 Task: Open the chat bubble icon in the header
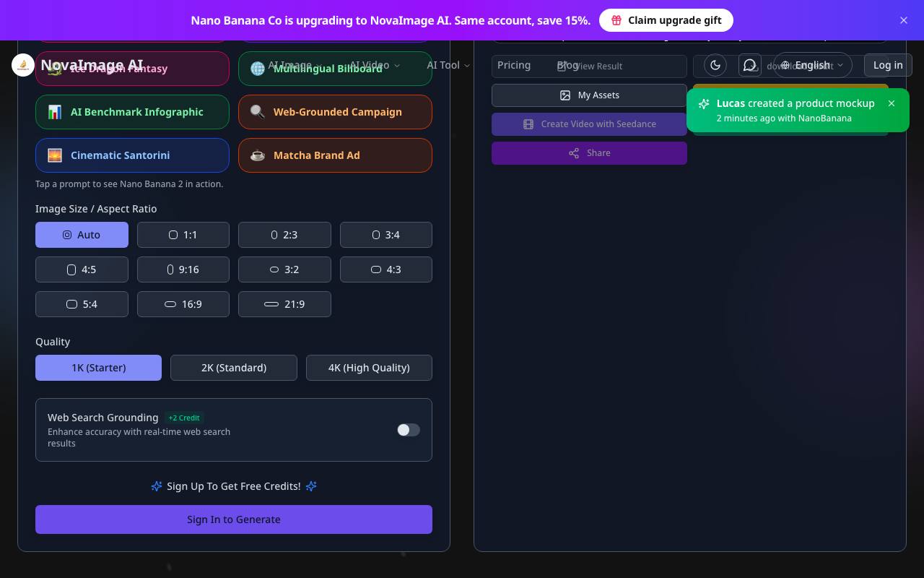(x=750, y=65)
